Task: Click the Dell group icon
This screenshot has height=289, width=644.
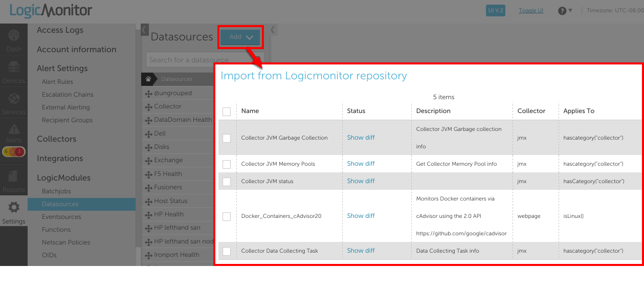Action: (x=149, y=134)
